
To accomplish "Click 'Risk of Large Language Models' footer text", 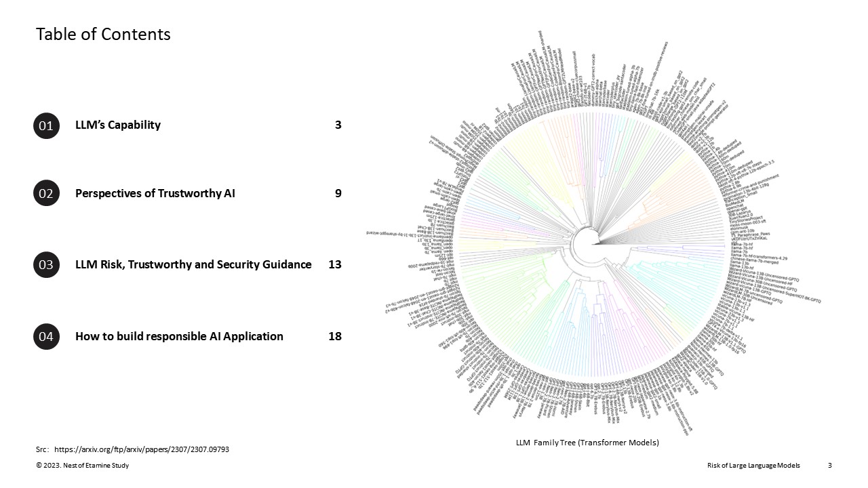I will [753, 466].
